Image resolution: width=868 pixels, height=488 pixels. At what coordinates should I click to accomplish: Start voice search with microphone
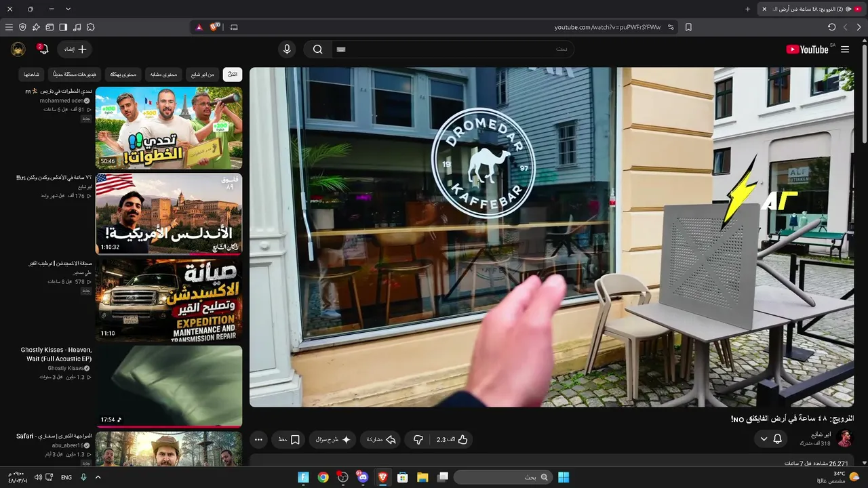pos(287,49)
